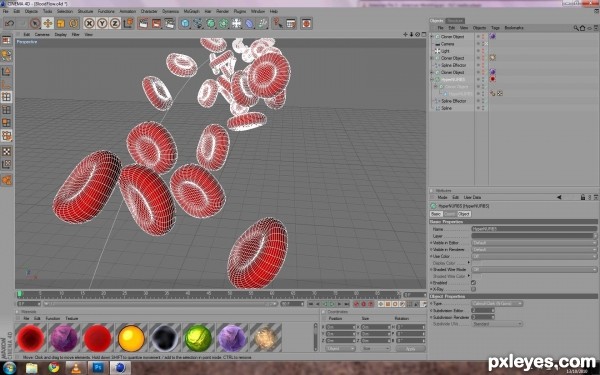
Task: Add a Cube primitive object
Action: (x=185, y=24)
